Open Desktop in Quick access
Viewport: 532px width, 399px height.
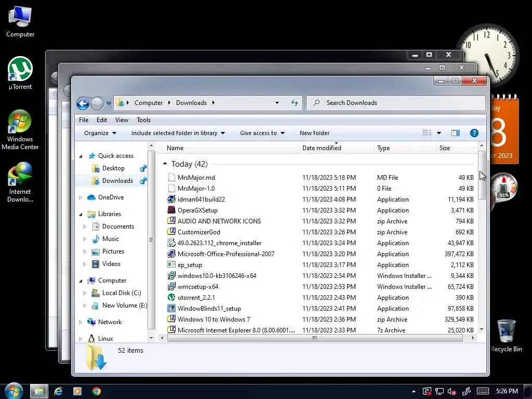pos(113,168)
